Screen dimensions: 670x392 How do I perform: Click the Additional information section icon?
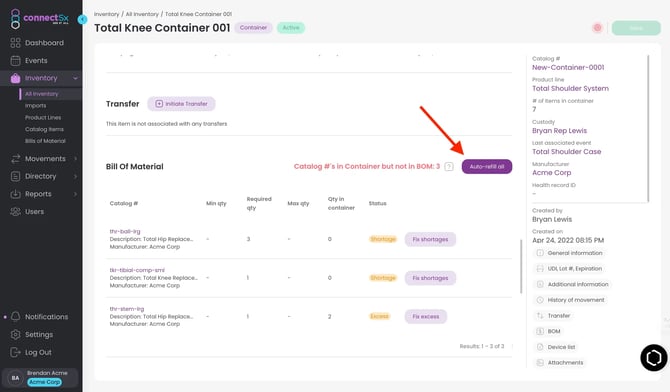(540, 284)
